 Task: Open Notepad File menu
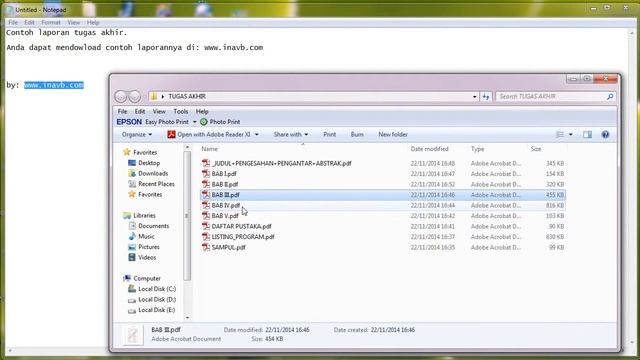pyautogui.click(x=13, y=22)
